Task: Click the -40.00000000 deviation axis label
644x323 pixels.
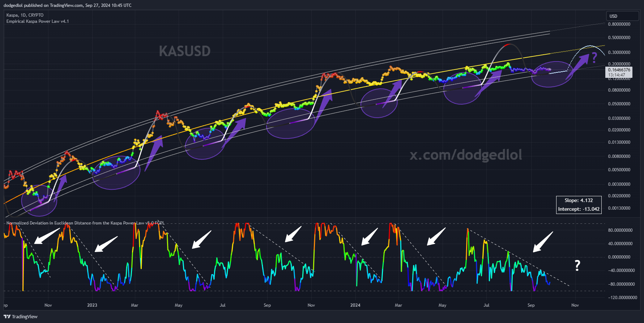Action: [x=621, y=270]
